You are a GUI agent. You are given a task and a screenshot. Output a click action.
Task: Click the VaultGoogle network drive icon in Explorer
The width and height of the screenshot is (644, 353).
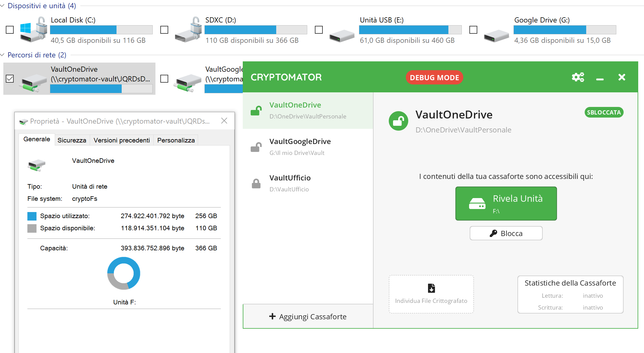(x=187, y=83)
